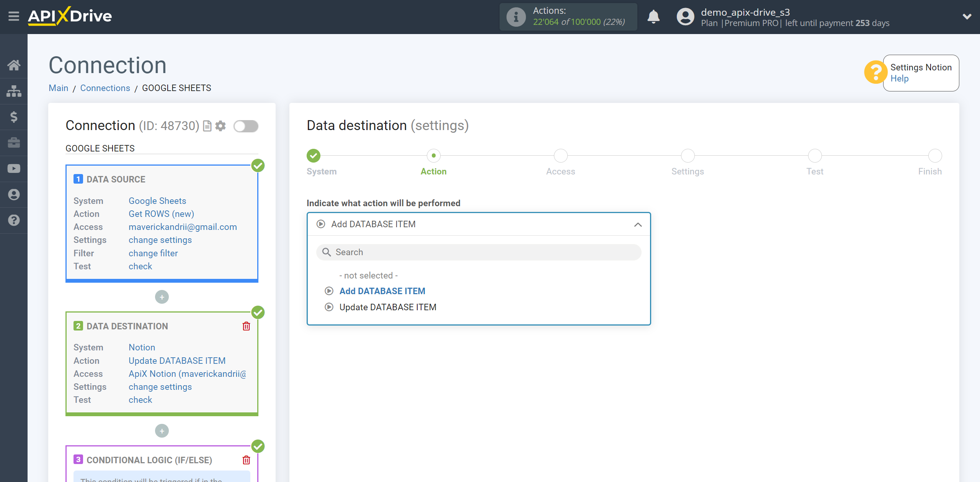
Task: Click the Data Destination block header
Action: (127, 326)
